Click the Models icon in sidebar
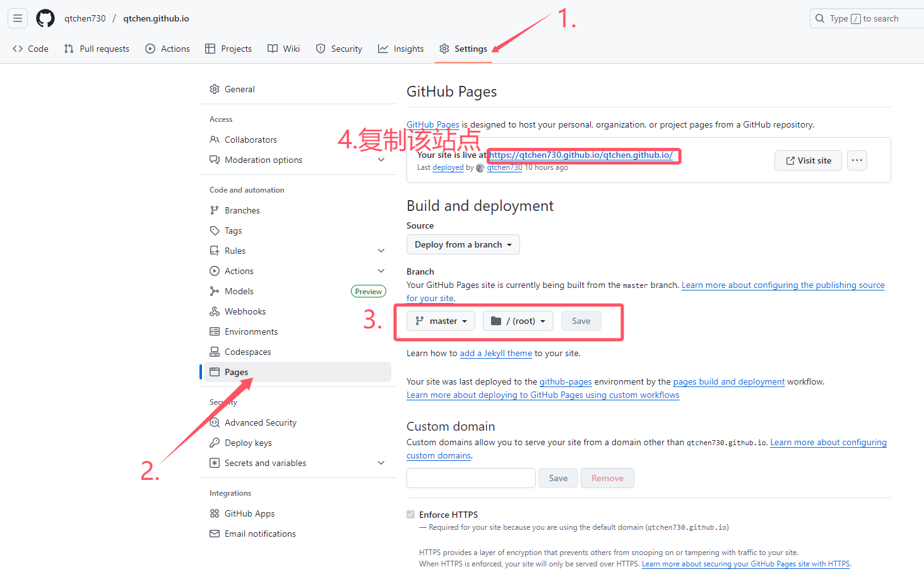This screenshot has width=924, height=574. coord(215,291)
